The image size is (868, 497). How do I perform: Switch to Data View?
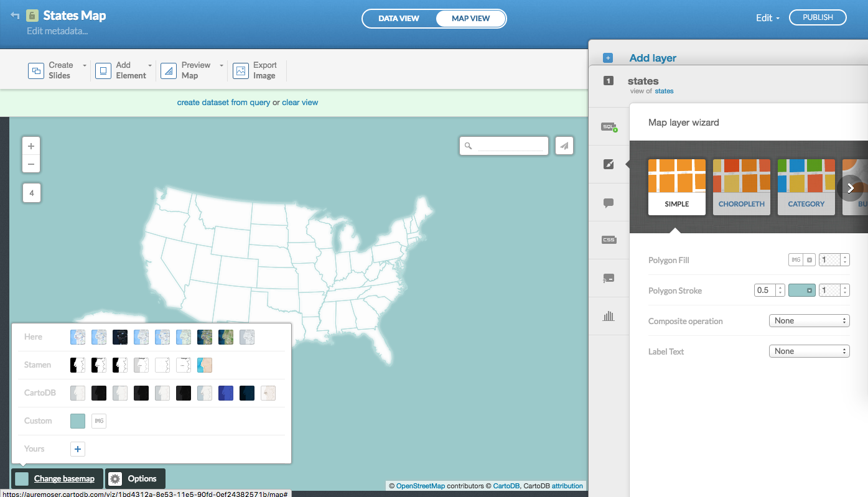pyautogui.click(x=399, y=19)
